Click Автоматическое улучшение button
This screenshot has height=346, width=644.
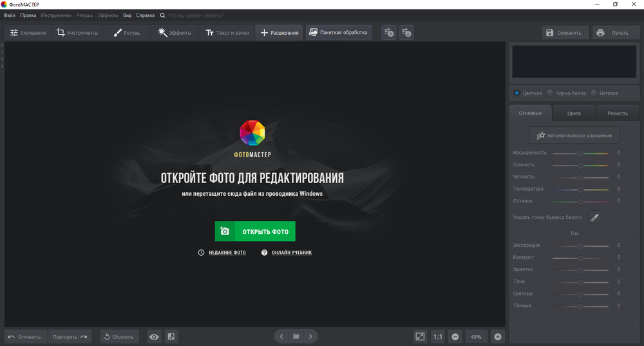(574, 135)
